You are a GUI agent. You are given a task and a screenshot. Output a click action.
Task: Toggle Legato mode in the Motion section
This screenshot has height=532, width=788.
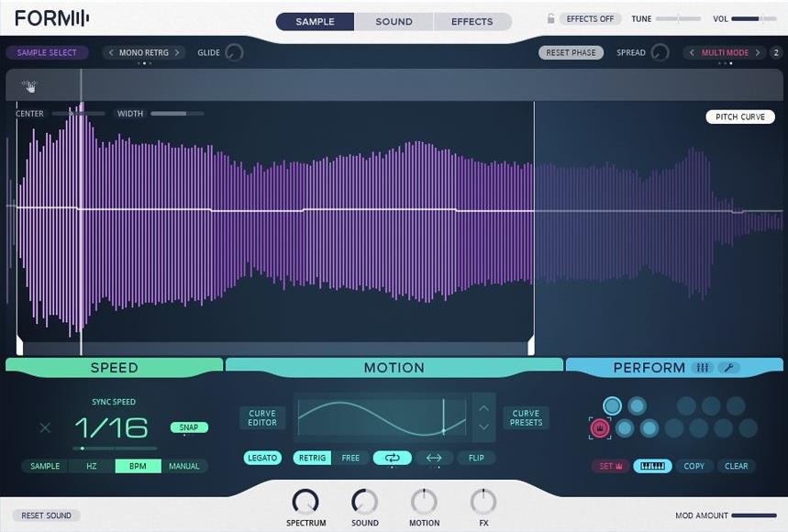click(261, 458)
